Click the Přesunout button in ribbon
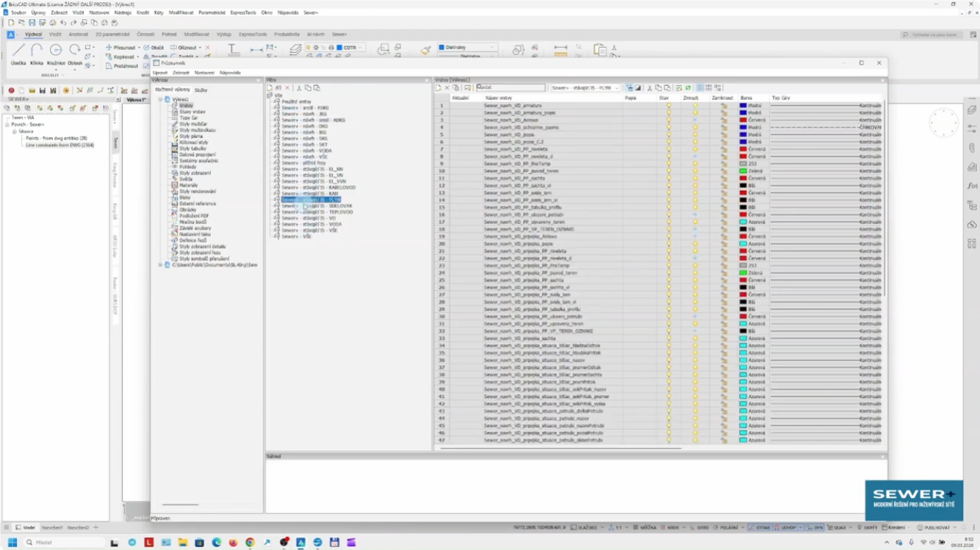 coord(122,48)
